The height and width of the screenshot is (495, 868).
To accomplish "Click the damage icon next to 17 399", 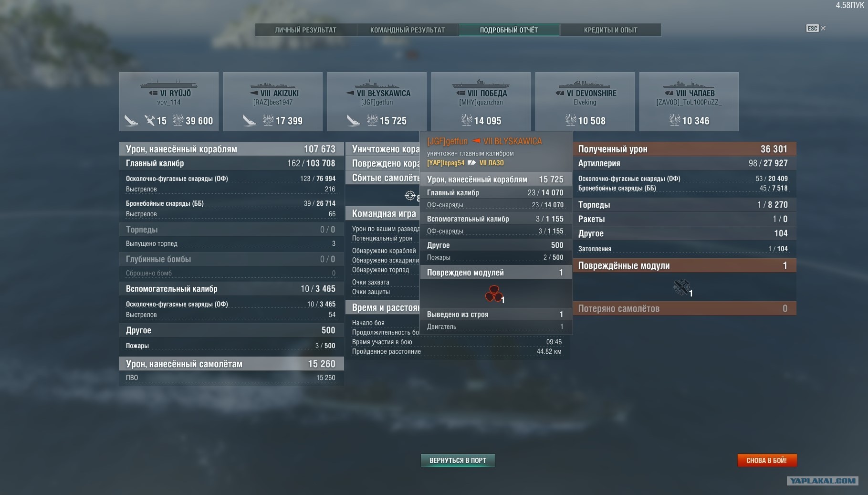I will (x=268, y=120).
